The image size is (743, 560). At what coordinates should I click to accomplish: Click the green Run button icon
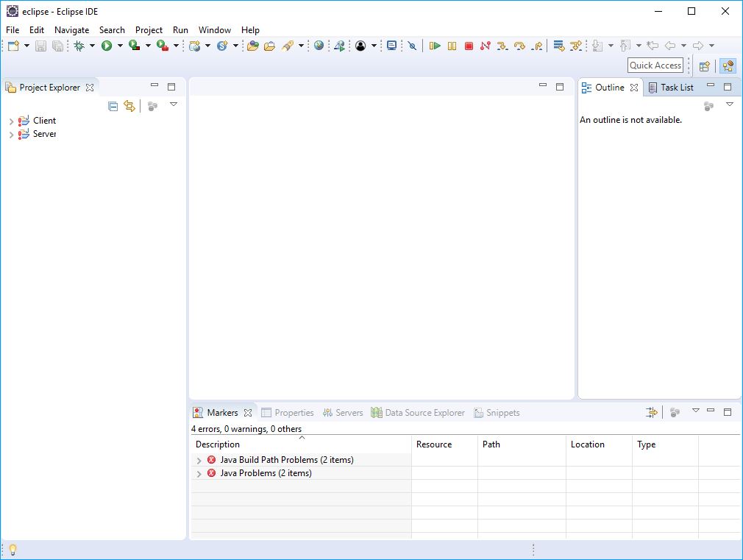tap(107, 46)
